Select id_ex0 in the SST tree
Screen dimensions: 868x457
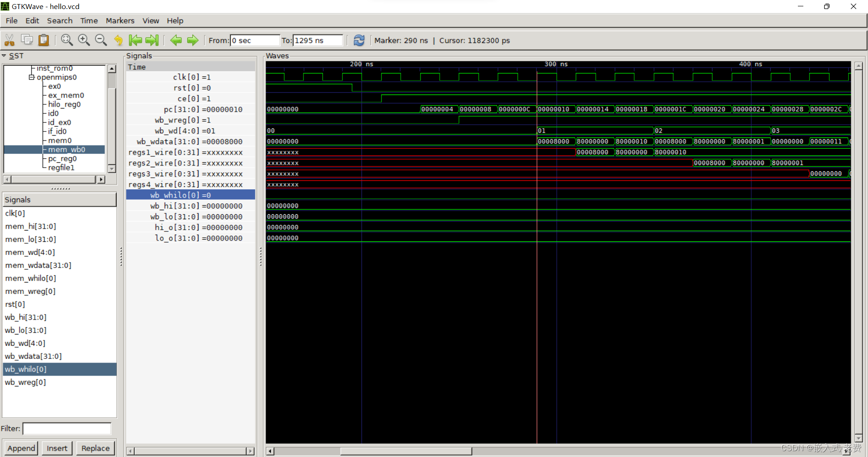point(59,122)
